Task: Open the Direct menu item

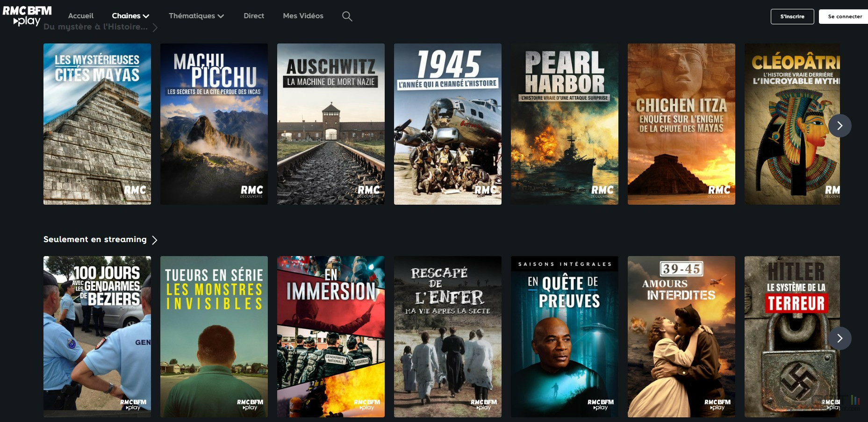Action: pyautogui.click(x=254, y=16)
